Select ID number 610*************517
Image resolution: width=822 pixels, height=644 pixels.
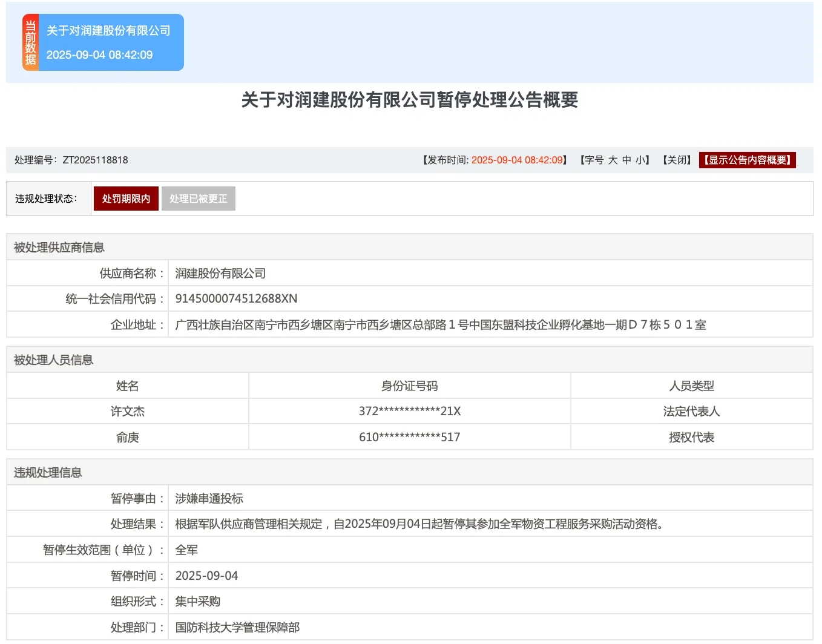tap(410, 437)
